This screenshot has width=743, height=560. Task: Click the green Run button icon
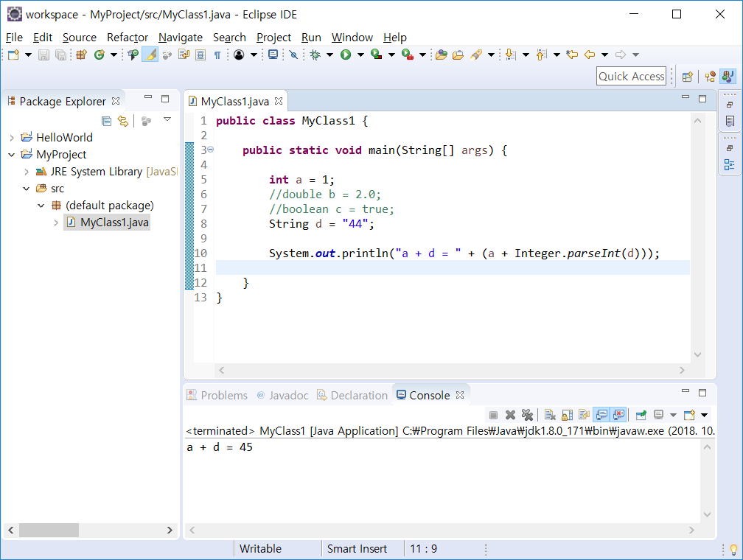346,55
